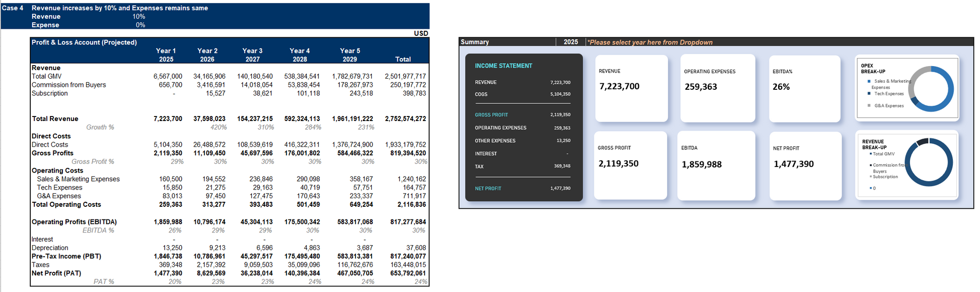This screenshot has height=292, width=980.
Task: Click the Expense 0% input cell
Action: [x=140, y=25]
